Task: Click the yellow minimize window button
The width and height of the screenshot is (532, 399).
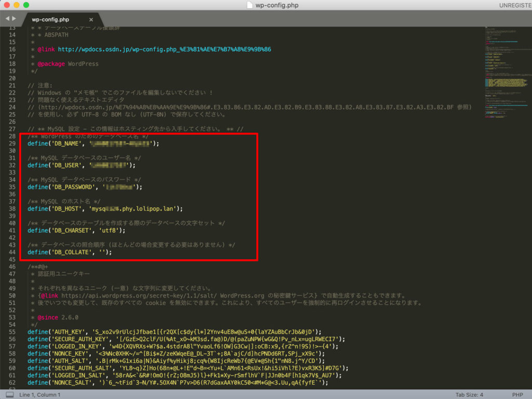Action: point(17,5)
